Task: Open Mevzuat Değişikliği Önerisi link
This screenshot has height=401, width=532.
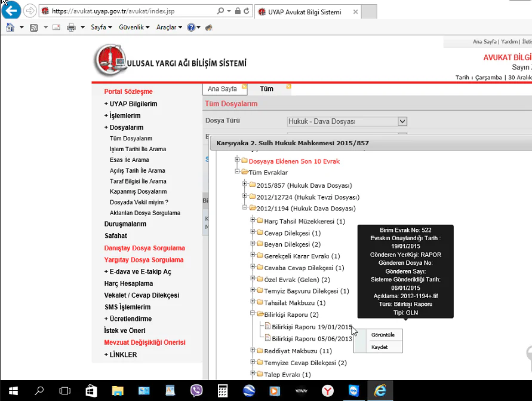Action: click(x=145, y=342)
